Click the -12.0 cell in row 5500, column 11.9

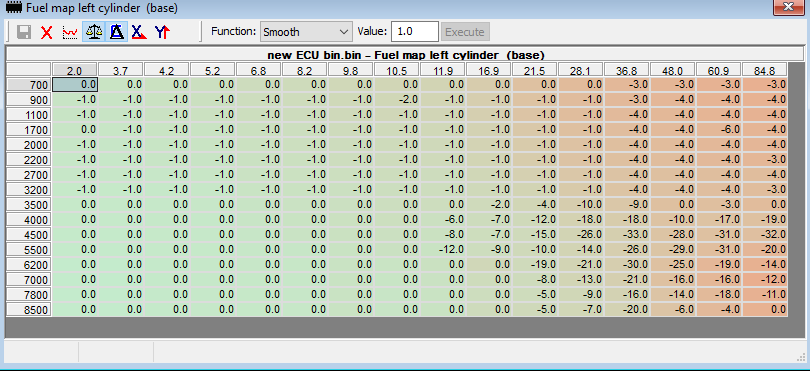pyautogui.click(x=443, y=250)
